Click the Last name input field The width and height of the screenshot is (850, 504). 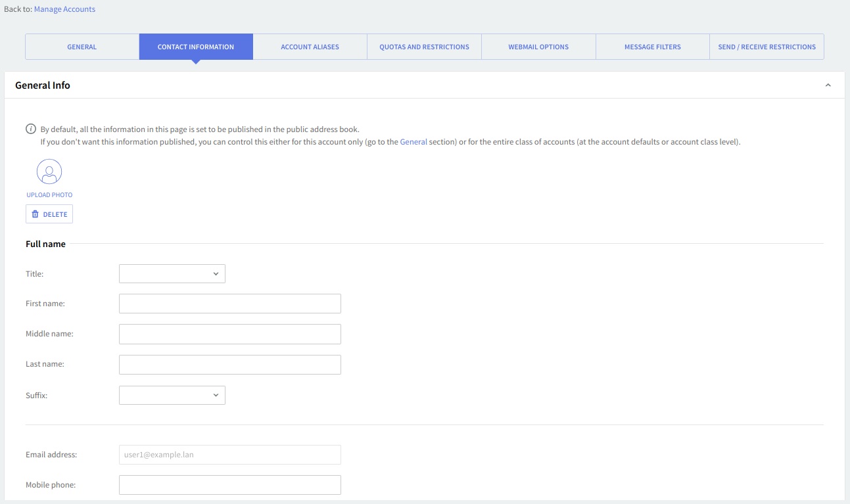(229, 365)
